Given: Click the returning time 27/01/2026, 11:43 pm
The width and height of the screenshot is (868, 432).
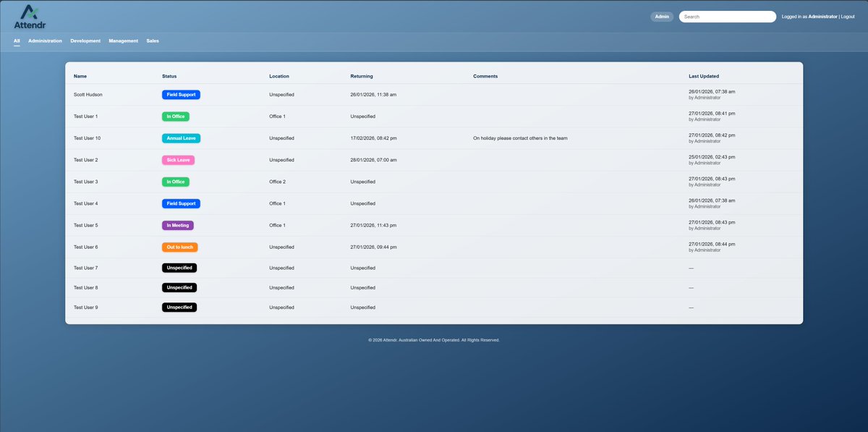Looking at the screenshot, I should tap(373, 225).
